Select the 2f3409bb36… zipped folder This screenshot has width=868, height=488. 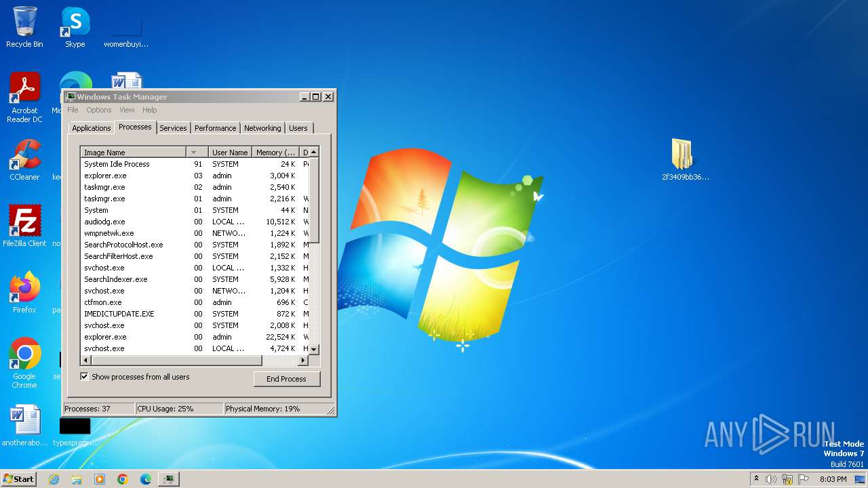[685, 160]
